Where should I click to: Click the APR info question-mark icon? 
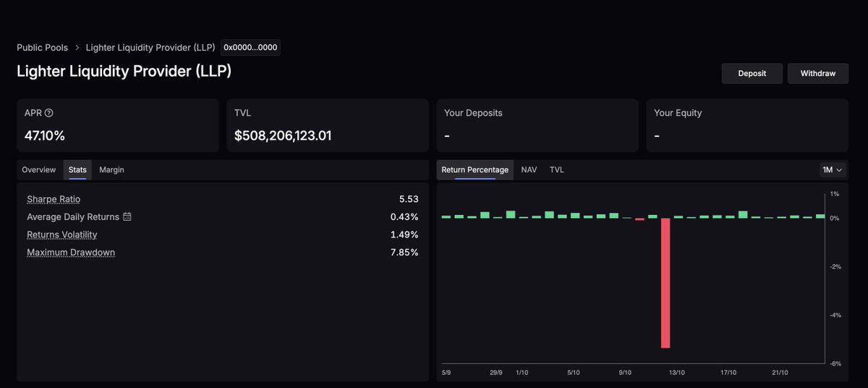coord(49,113)
